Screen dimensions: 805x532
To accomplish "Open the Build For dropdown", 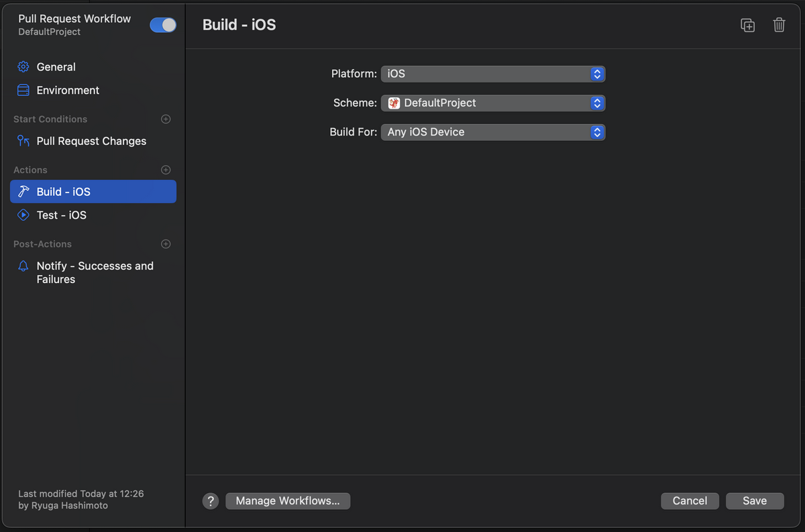I will [493, 132].
